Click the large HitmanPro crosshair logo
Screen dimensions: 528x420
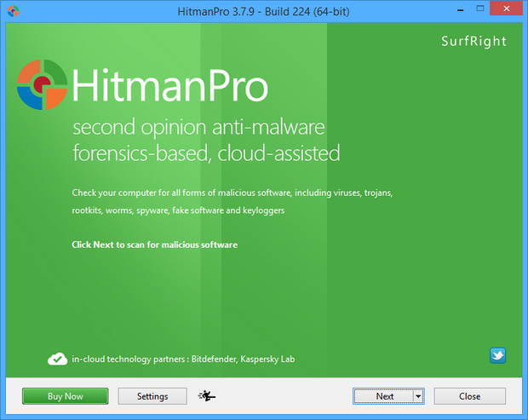pos(42,84)
